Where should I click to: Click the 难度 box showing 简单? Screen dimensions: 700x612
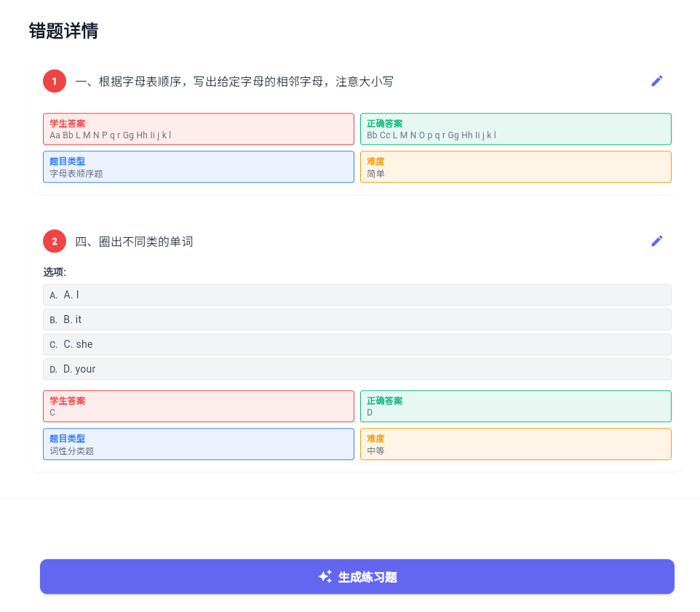(x=515, y=167)
